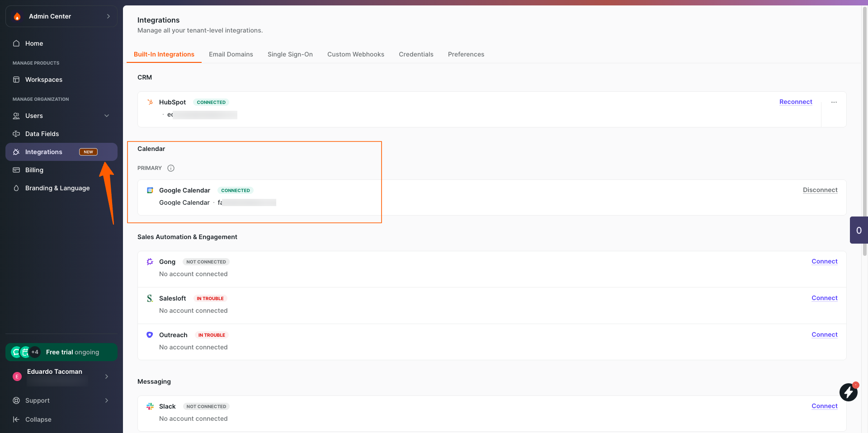Open Workspaces from the sidebar
The height and width of the screenshot is (433, 868).
(x=43, y=80)
